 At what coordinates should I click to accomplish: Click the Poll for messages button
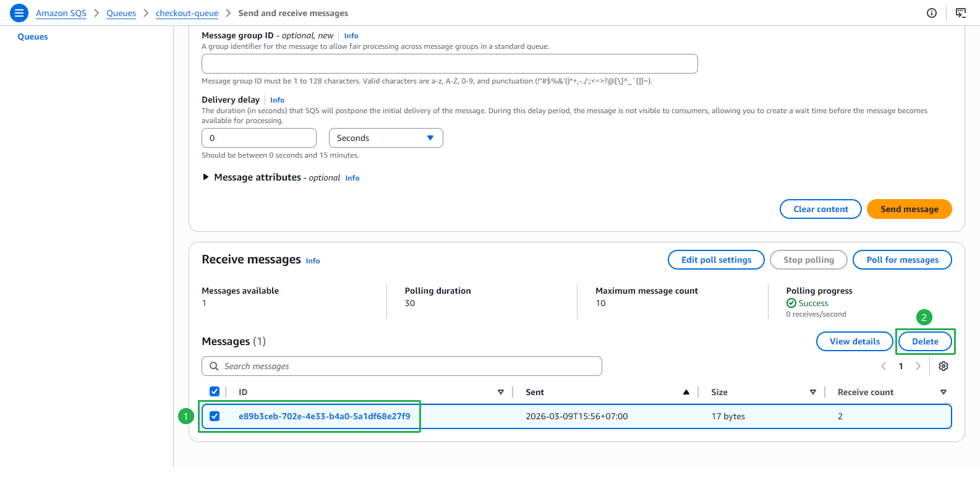tap(902, 260)
